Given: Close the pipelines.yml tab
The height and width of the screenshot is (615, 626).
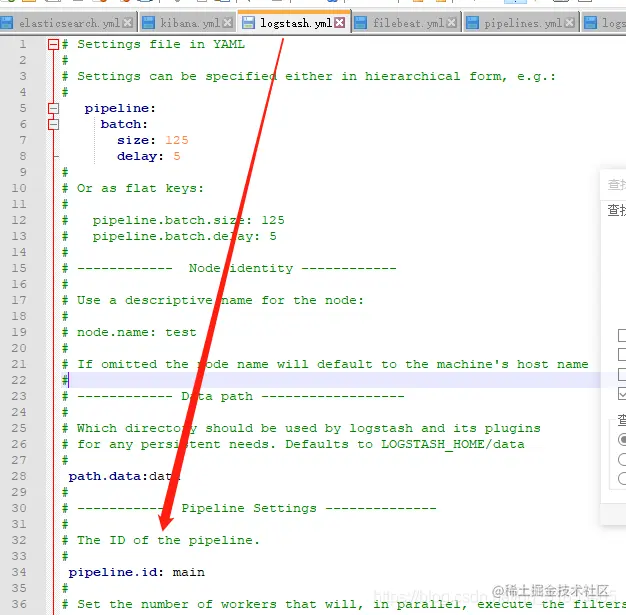Looking at the screenshot, I should pos(570,23).
